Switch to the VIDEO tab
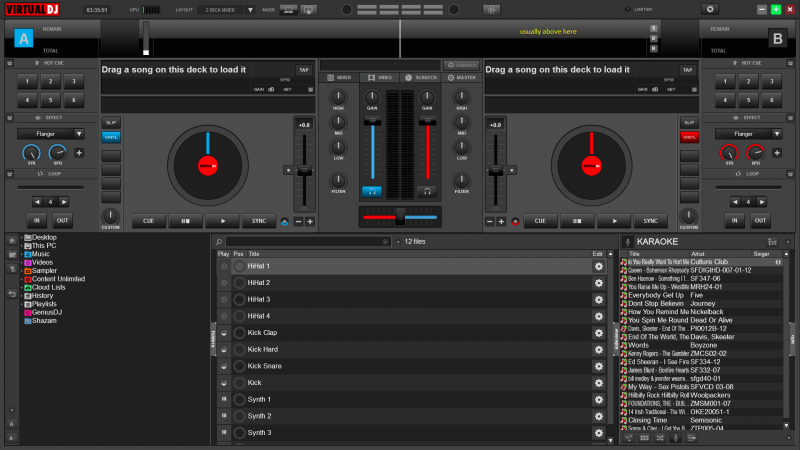 (x=380, y=78)
